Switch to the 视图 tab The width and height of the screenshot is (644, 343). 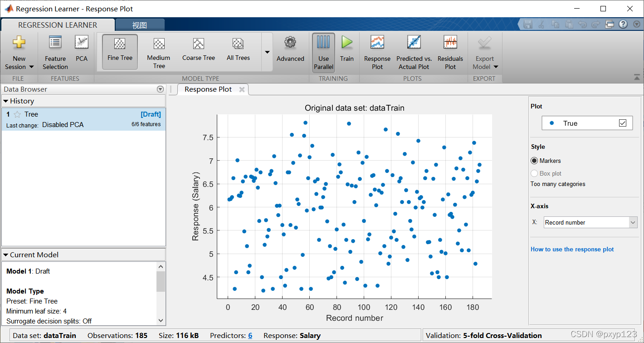(140, 25)
